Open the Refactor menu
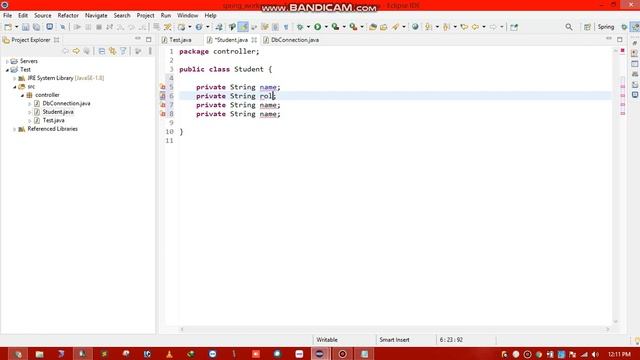The image size is (640, 360). click(x=68, y=16)
